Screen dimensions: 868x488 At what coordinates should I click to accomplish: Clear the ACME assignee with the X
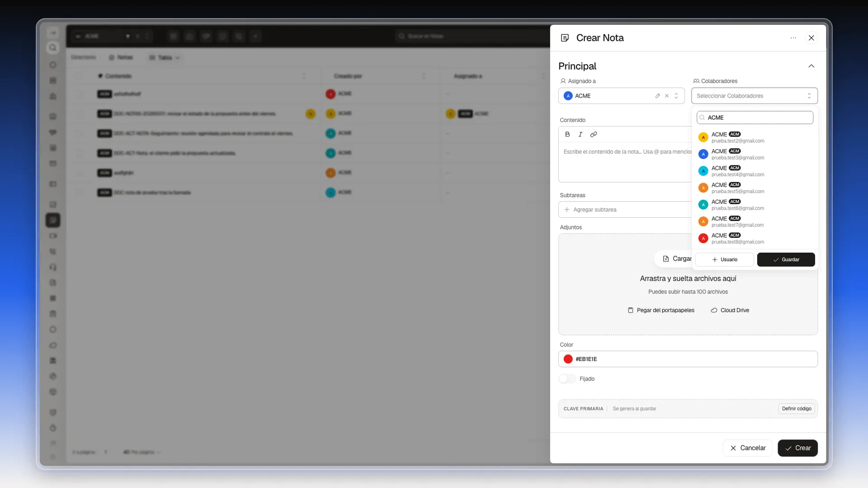tap(667, 96)
